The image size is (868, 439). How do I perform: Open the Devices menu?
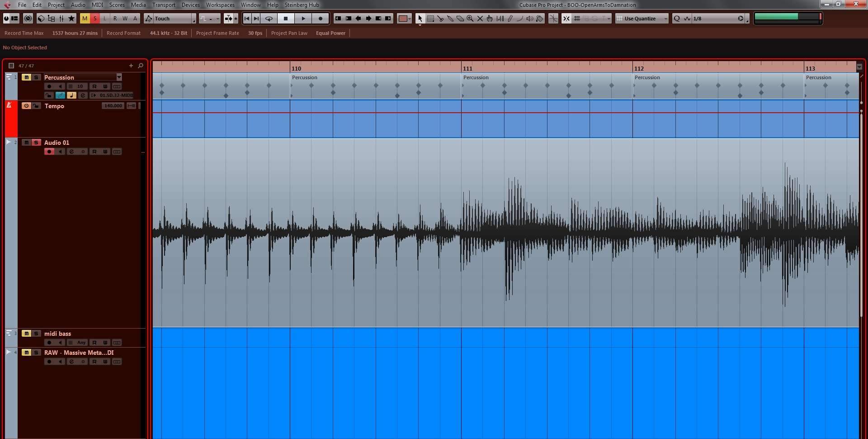click(190, 5)
